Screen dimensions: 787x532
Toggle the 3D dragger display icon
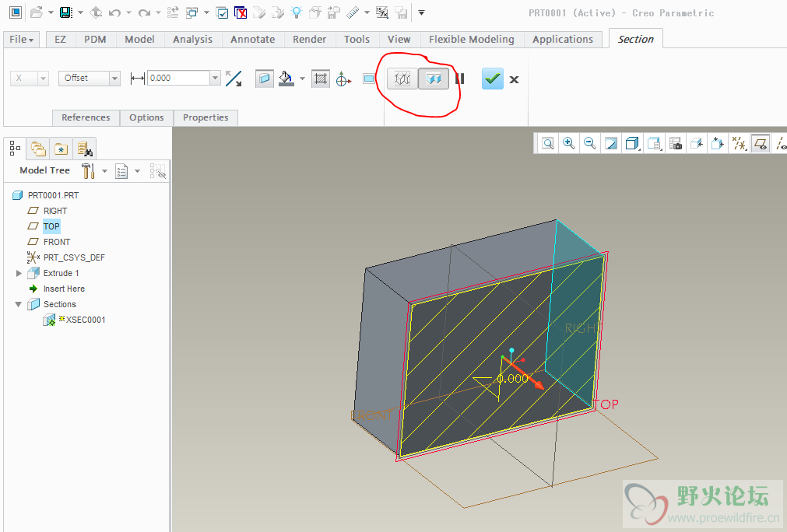click(x=343, y=79)
